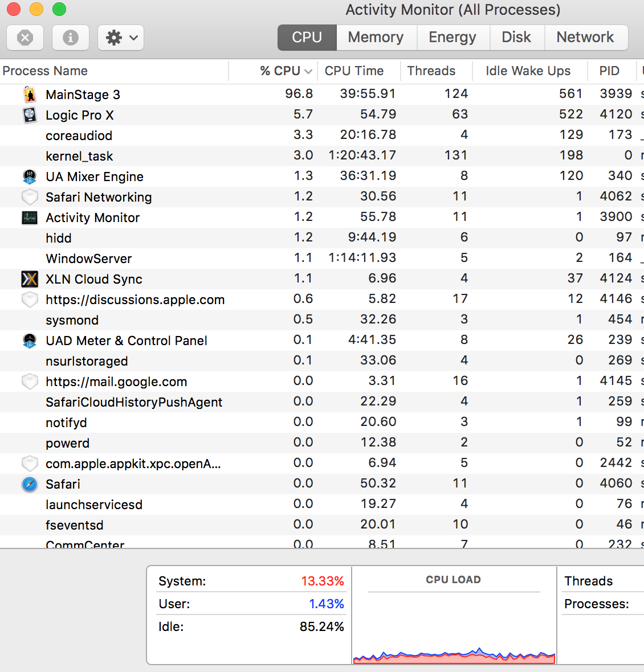Click the Safari browser icon
The width and height of the screenshot is (644, 672).
tap(30, 483)
